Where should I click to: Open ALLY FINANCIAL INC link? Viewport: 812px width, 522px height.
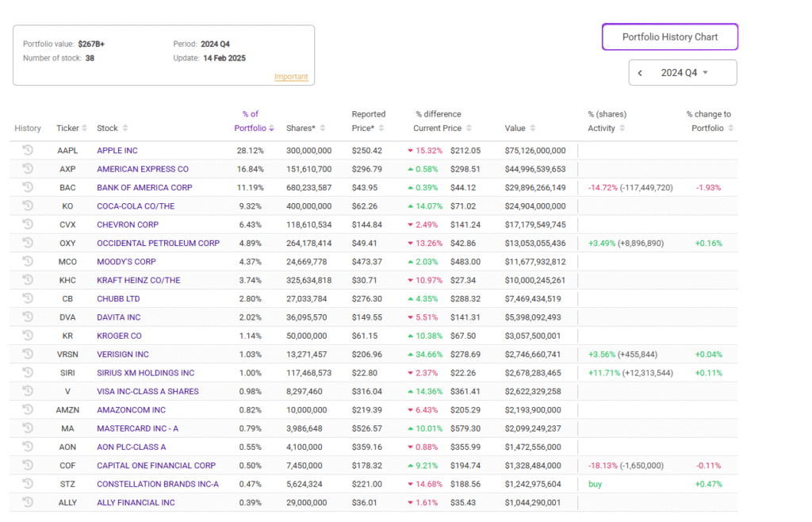[x=136, y=503]
